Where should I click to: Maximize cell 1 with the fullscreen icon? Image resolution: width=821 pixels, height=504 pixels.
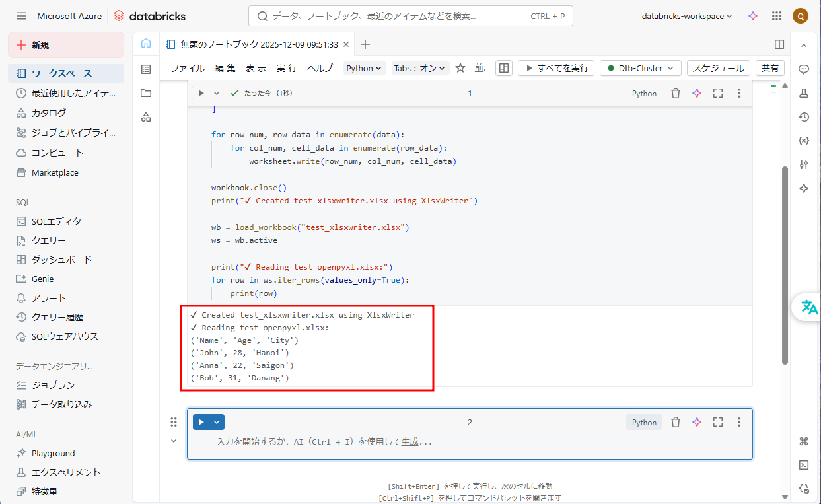[x=718, y=94]
